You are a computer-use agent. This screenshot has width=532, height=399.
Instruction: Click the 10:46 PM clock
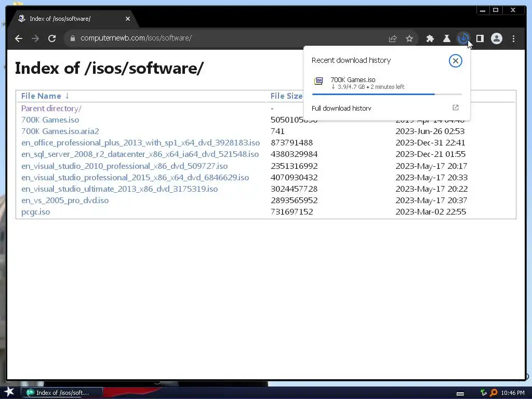(x=513, y=393)
